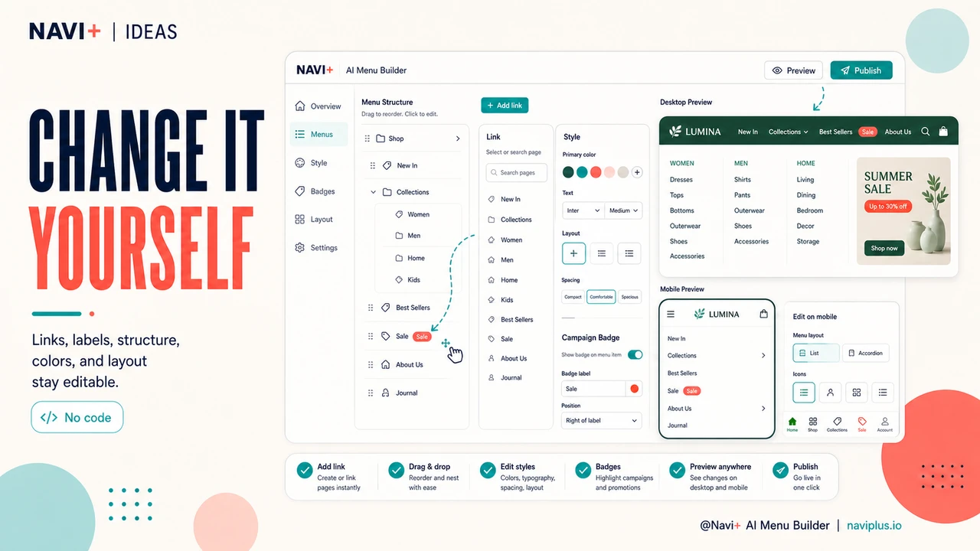Pick the teal primary color swatch

[582, 172]
